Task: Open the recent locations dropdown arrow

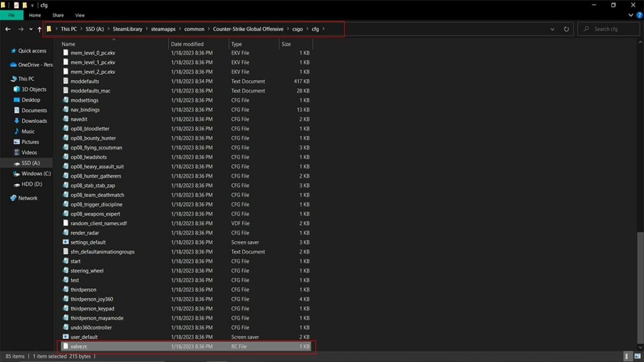Action: coord(31,29)
